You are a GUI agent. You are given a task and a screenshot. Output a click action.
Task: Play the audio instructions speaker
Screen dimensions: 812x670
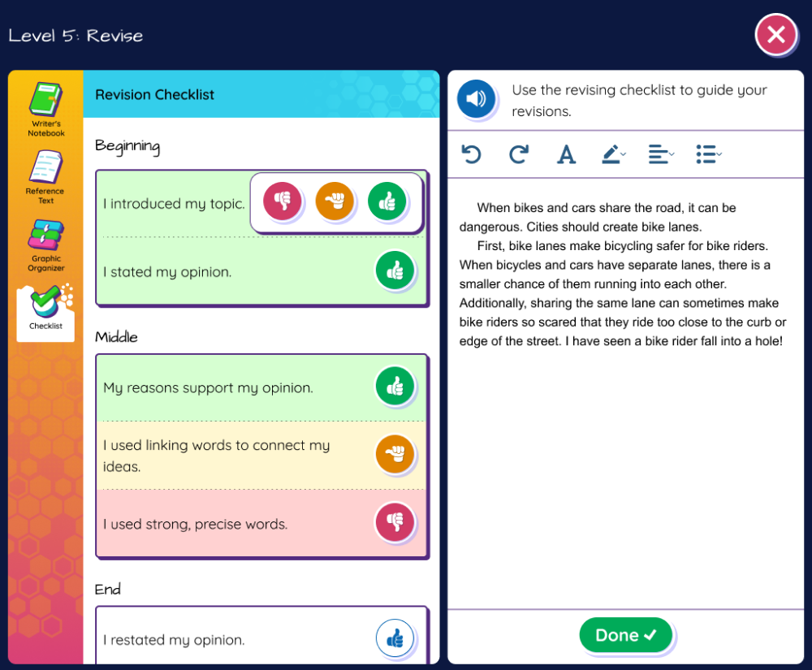click(x=476, y=100)
